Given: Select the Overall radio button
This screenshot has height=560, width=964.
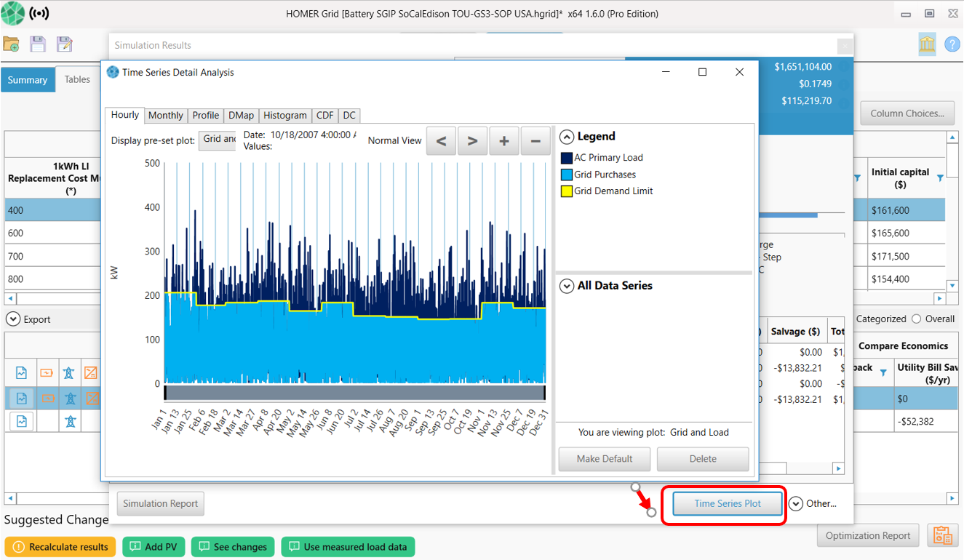Looking at the screenshot, I should click(916, 319).
